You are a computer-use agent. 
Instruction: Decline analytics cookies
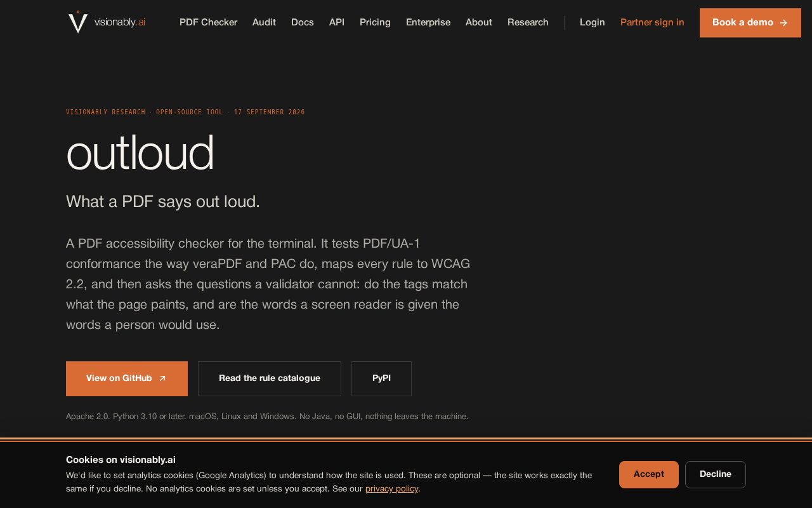[716, 474]
